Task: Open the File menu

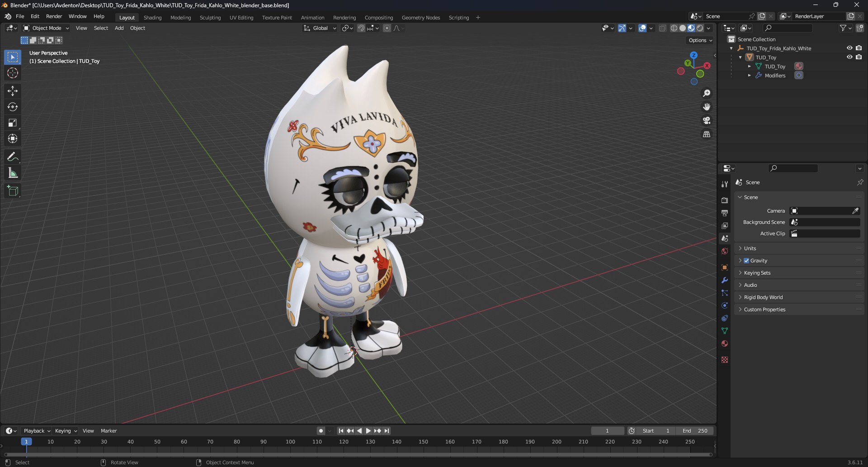Action: click(x=20, y=16)
